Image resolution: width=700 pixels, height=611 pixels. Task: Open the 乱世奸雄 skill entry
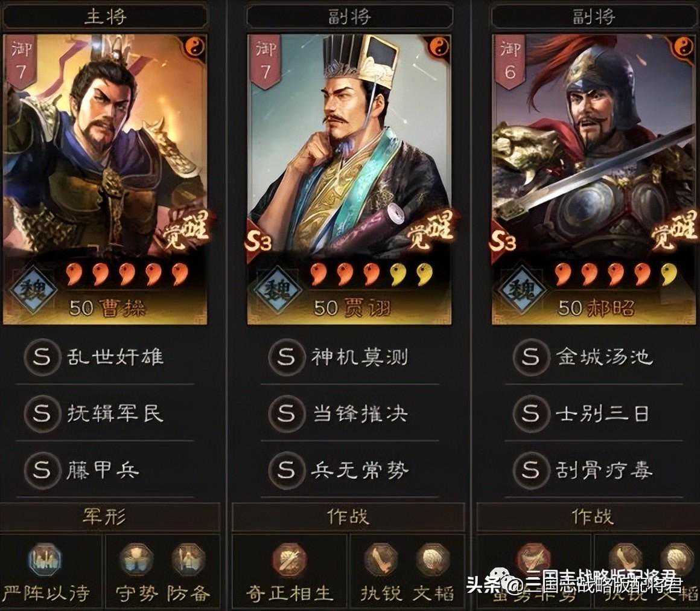click(x=105, y=357)
